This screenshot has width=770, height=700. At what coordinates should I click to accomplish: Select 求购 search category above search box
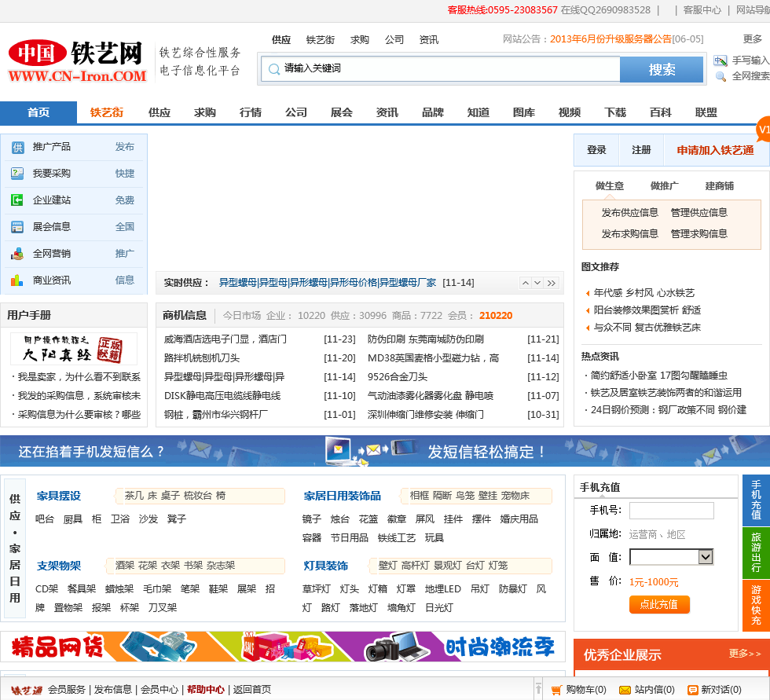tap(360, 40)
